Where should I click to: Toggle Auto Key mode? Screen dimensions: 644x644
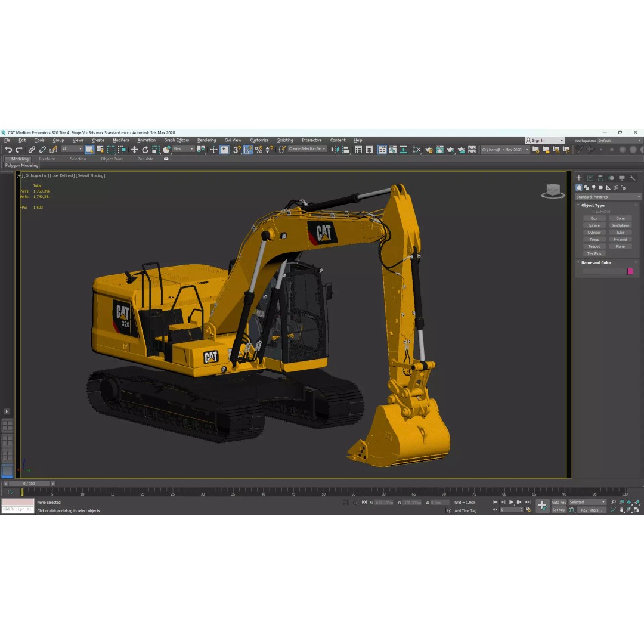coord(559,502)
